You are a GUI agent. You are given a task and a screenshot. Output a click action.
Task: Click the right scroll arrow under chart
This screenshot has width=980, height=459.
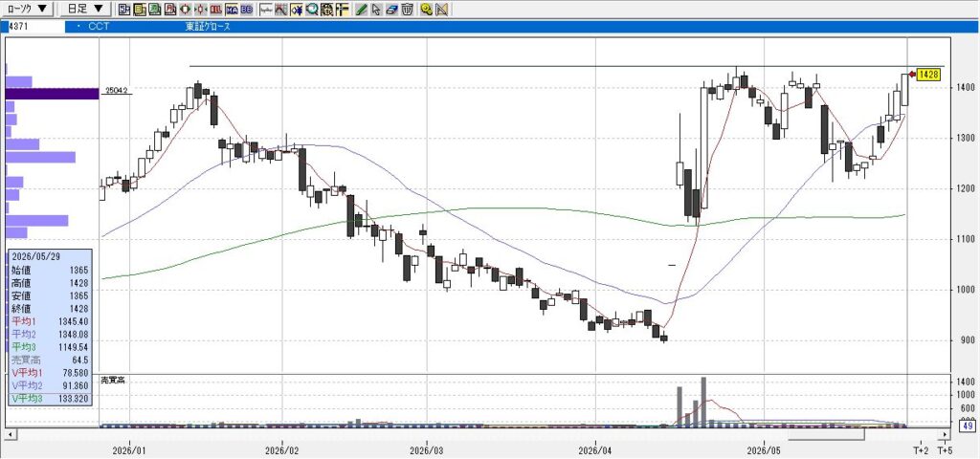pos(946,433)
